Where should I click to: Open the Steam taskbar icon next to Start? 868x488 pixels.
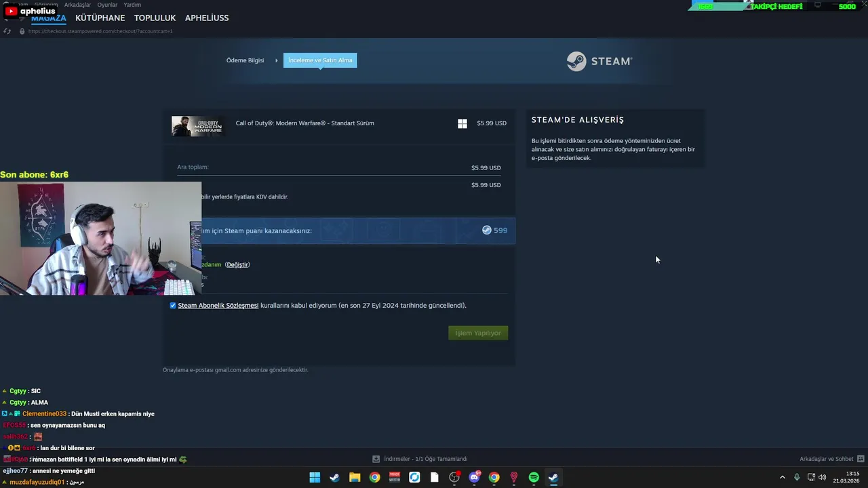[334, 477]
